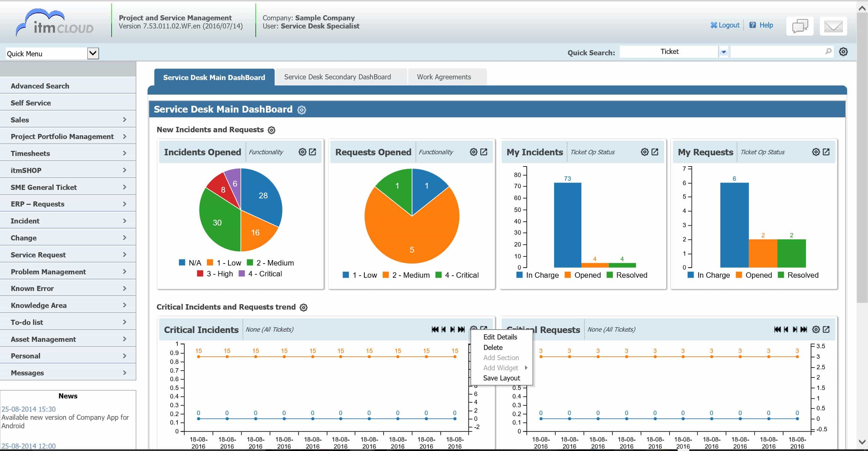Toggle 3 - High legend swatch

pos(200,274)
